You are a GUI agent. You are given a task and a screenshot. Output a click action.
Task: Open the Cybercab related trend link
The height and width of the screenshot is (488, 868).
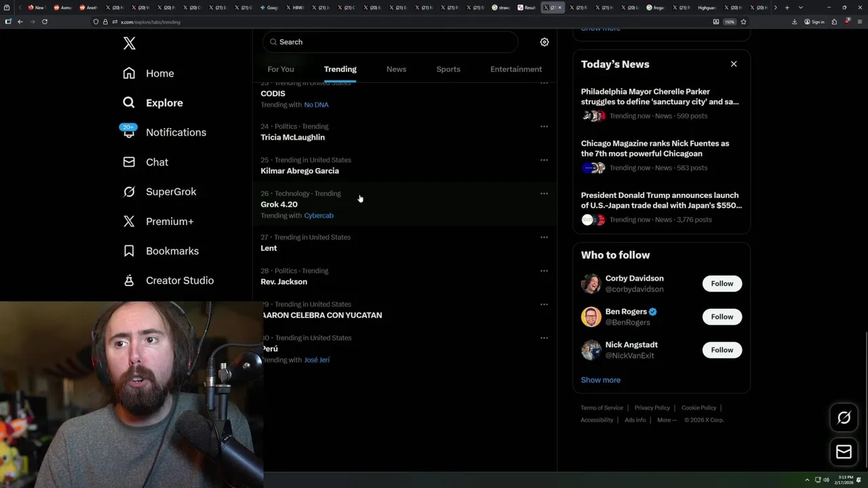(319, 216)
